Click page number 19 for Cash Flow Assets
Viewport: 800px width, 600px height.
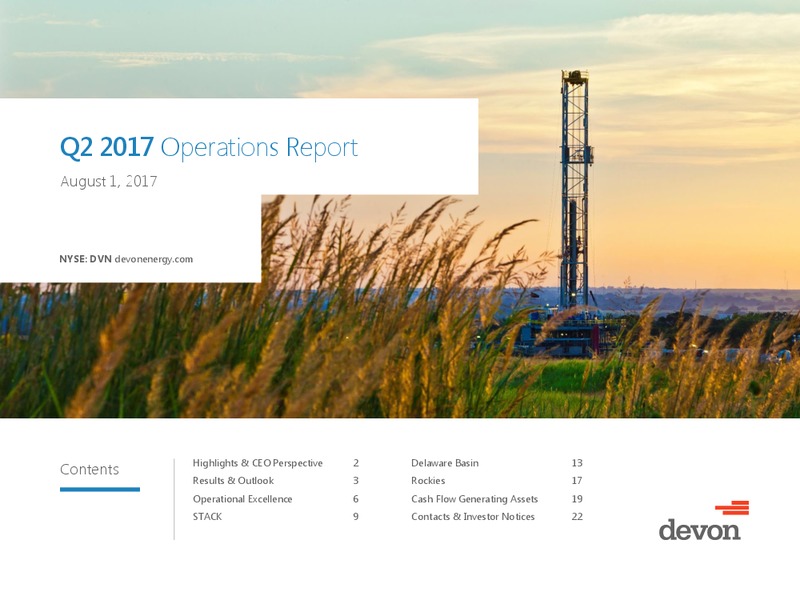[x=577, y=499]
